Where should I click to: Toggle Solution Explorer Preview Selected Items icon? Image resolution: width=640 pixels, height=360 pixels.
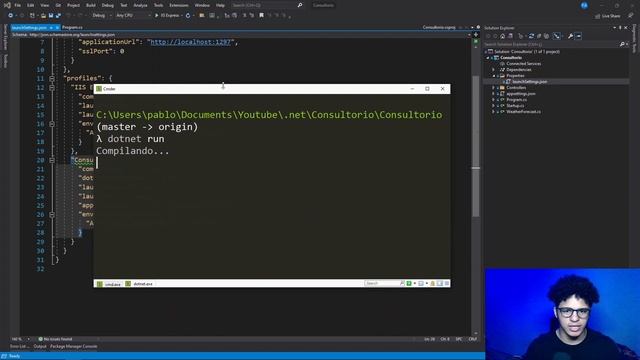pos(578,36)
